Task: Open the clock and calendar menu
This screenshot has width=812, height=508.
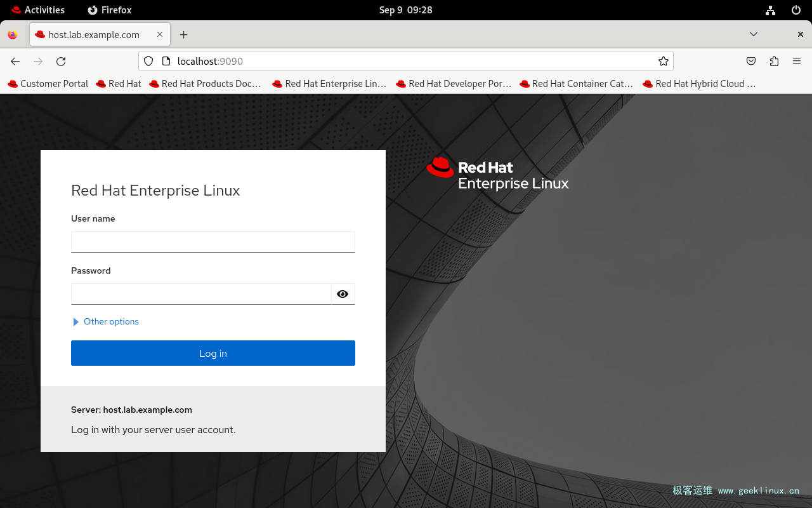Action: [406, 10]
